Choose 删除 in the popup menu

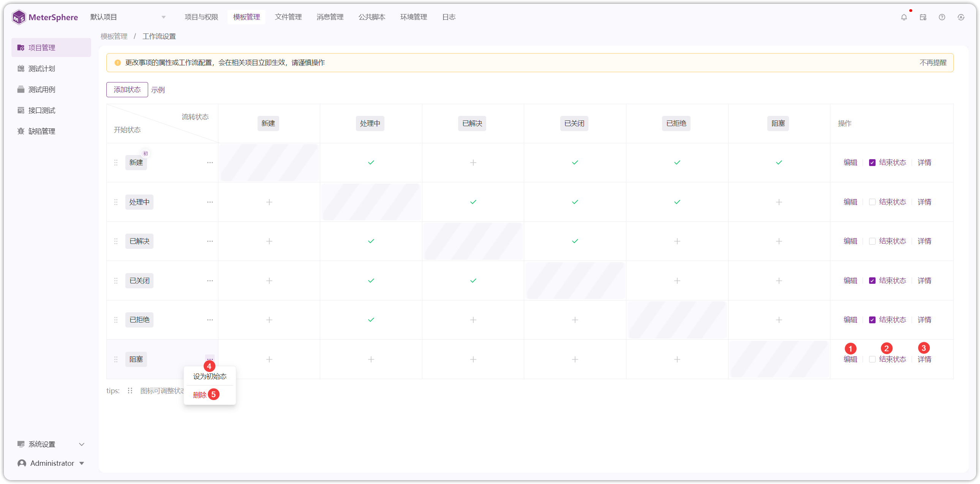[199, 395]
